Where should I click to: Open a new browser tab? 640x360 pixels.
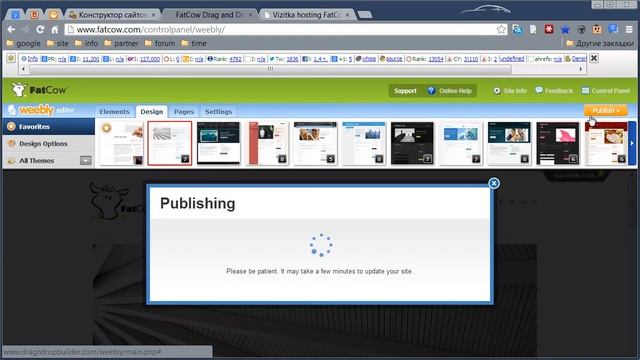(364, 15)
